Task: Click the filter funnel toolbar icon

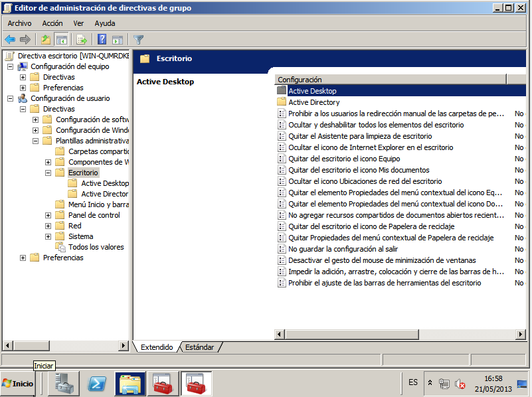Action: pos(138,40)
